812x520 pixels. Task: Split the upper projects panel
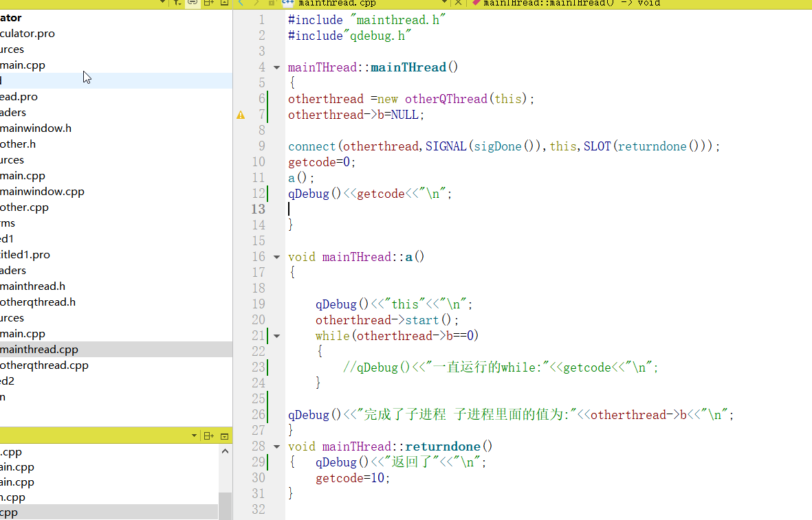tap(209, 3)
